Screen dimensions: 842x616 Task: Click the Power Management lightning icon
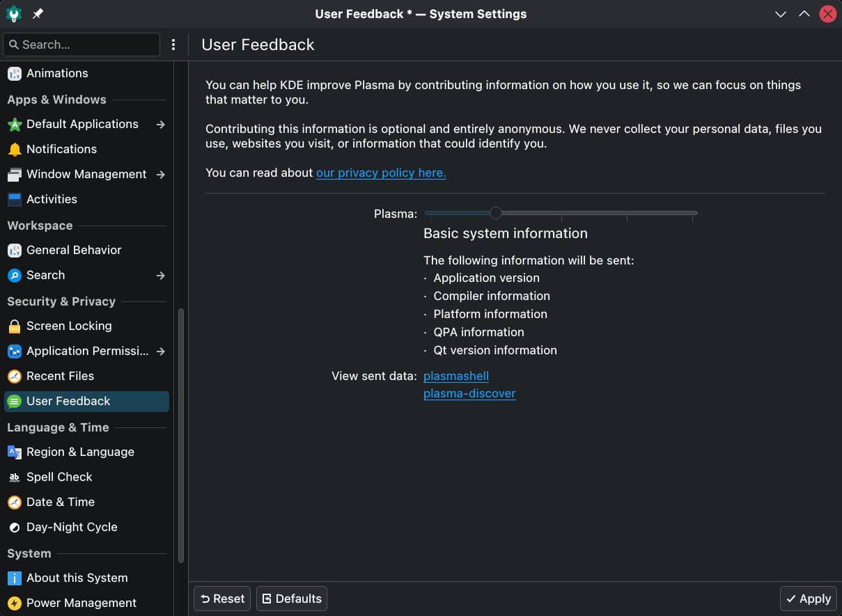point(14,603)
